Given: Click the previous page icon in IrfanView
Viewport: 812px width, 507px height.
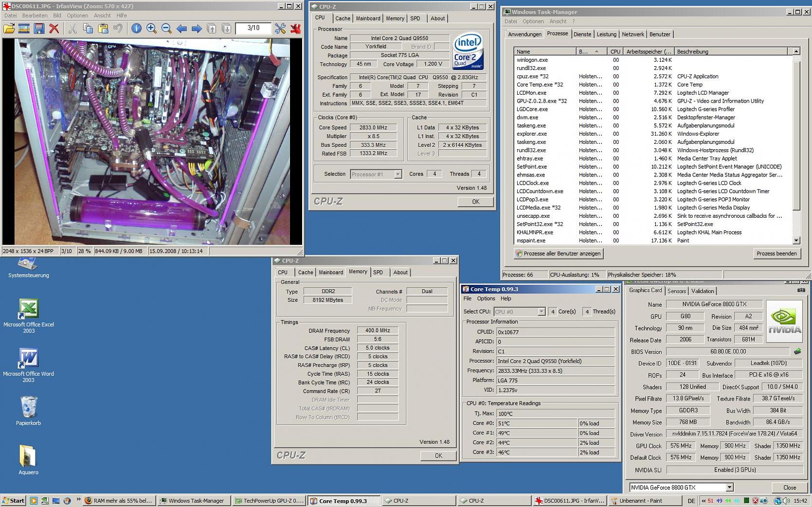Looking at the screenshot, I should pyautogui.click(x=212, y=29).
